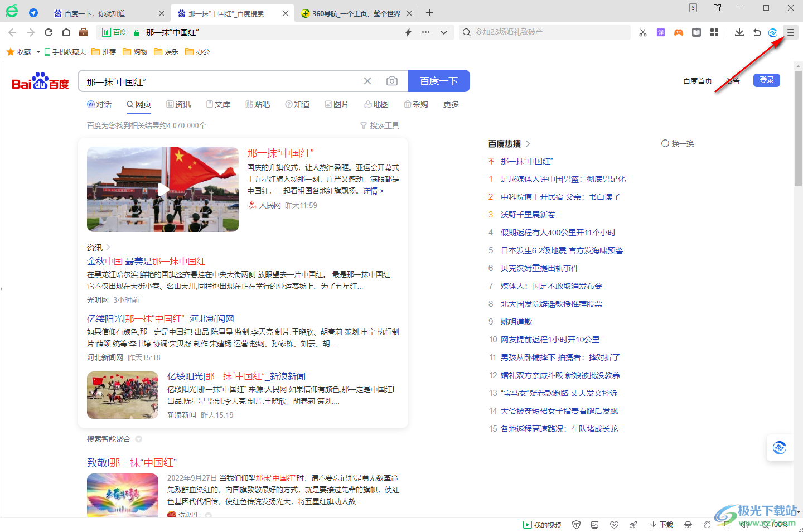Click the shield security icon in status bar
The height and width of the screenshot is (532, 803).
click(x=577, y=525)
